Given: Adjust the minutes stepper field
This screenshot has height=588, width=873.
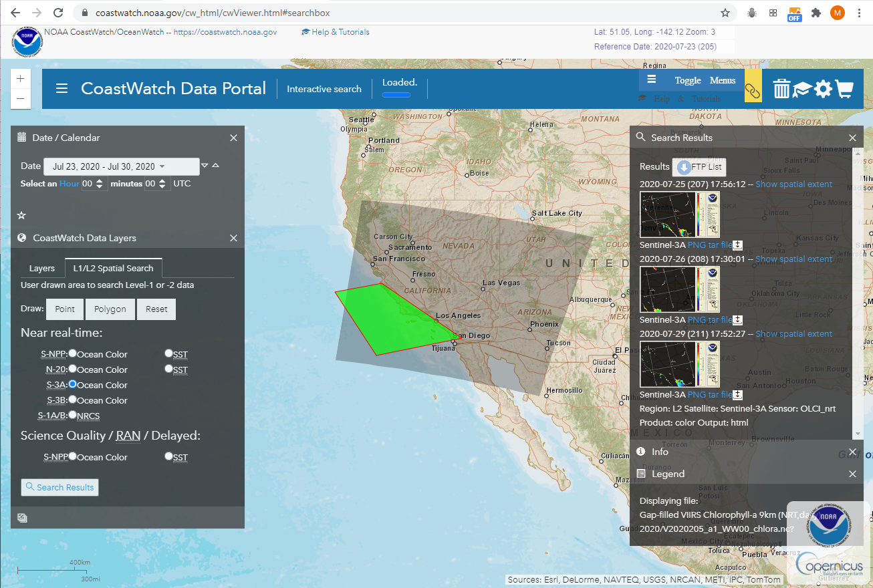Looking at the screenshot, I should (157, 183).
